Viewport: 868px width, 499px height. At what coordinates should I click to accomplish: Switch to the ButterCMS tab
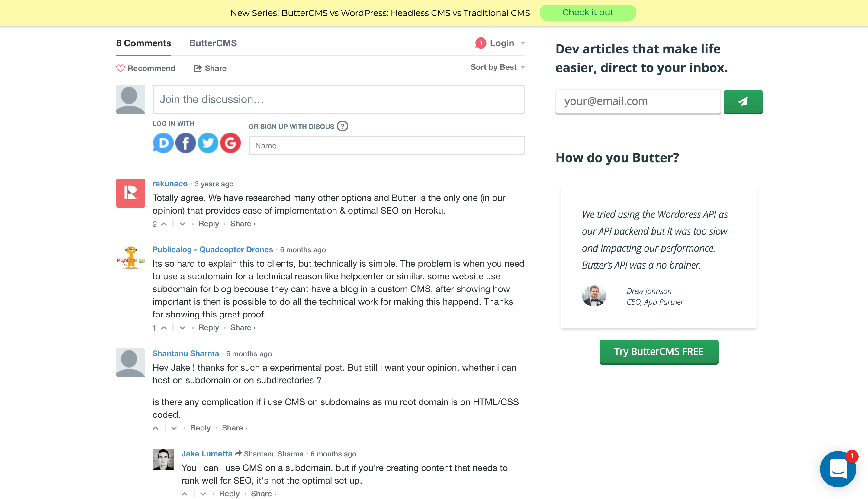coord(213,43)
